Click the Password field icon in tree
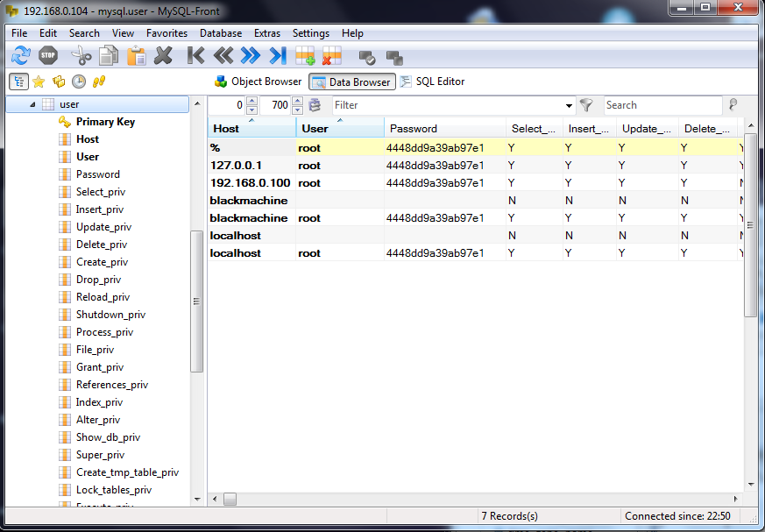The height and width of the screenshot is (532, 765). pyautogui.click(x=64, y=174)
